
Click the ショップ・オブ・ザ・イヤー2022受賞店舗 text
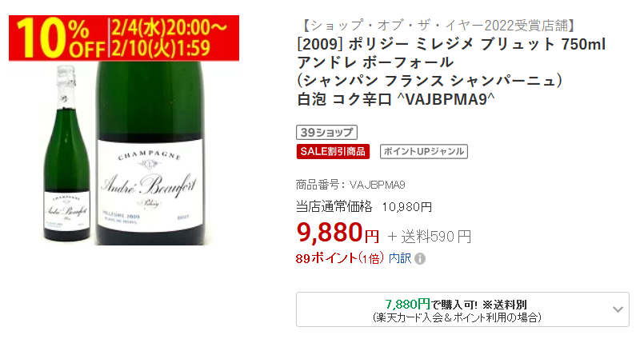coord(438,26)
